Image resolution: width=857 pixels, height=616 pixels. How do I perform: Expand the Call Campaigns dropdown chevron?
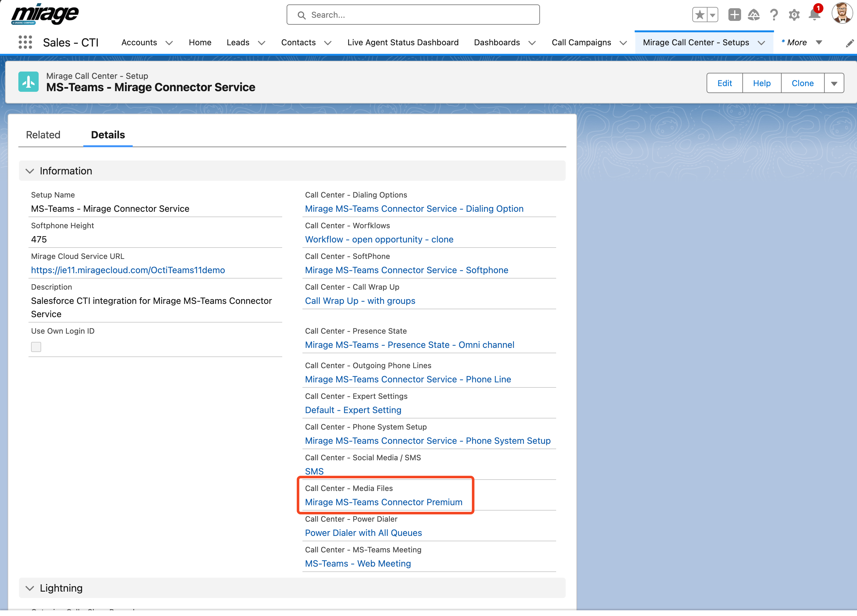click(x=623, y=43)
